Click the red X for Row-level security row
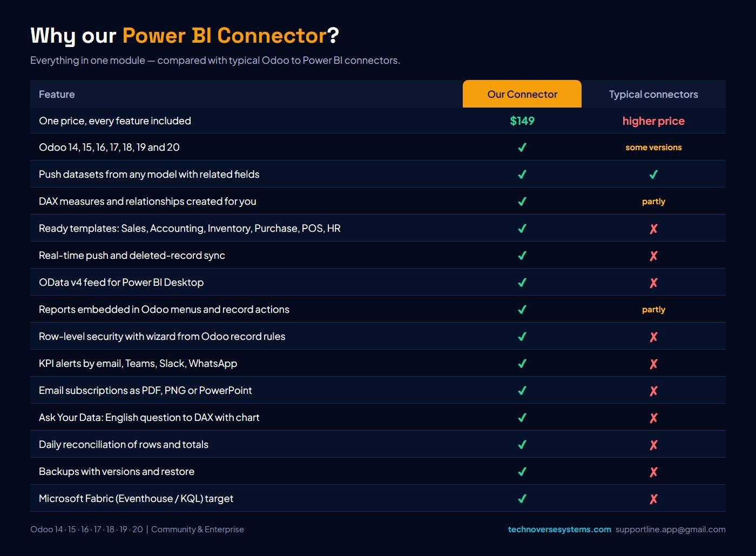756x556 pixels. (x=653, y=337)
